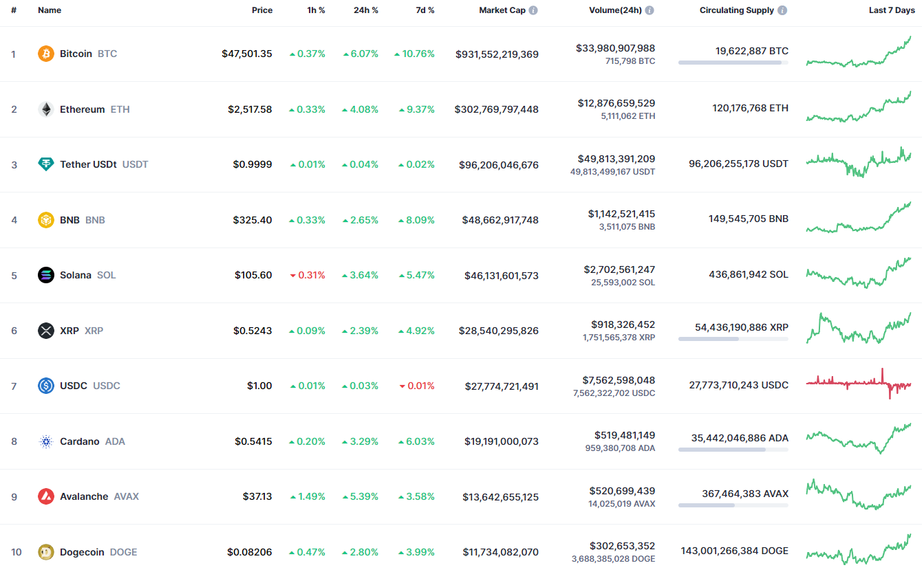Open USDC's red 7-day sparkline chart
The width and height of the screenshot is (924, 572).
[x=859, y=384]
